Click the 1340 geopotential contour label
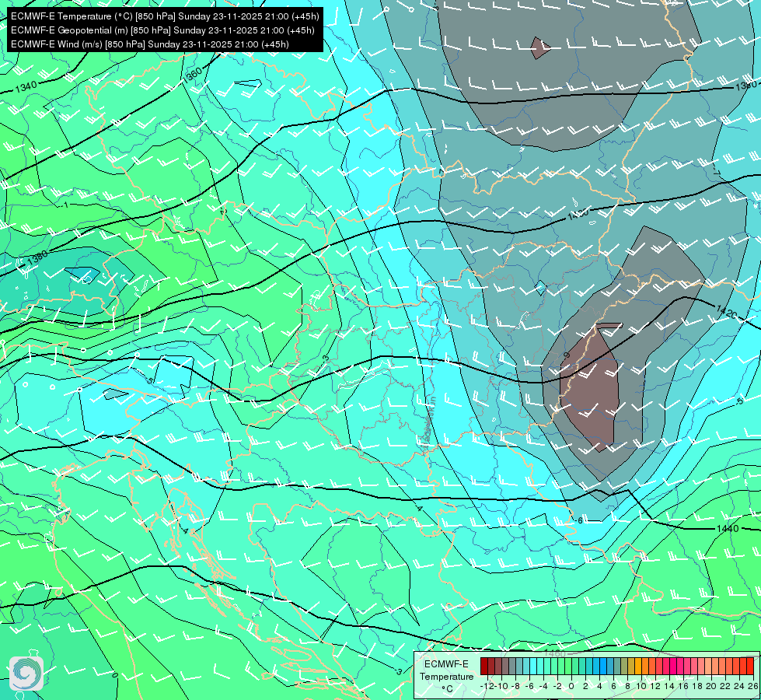The image size is (761, 700). (26, 87)
